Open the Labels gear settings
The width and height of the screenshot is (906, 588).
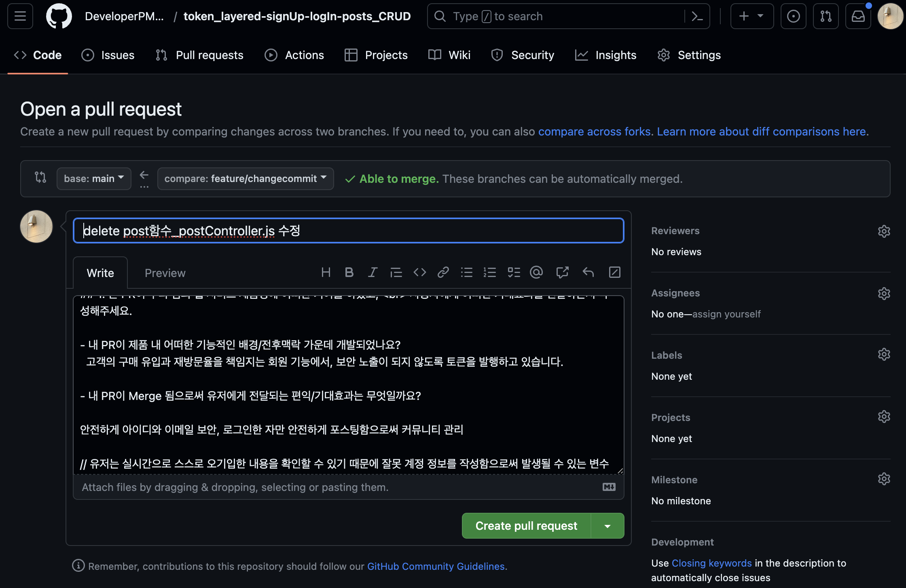[x=884, y=355]
